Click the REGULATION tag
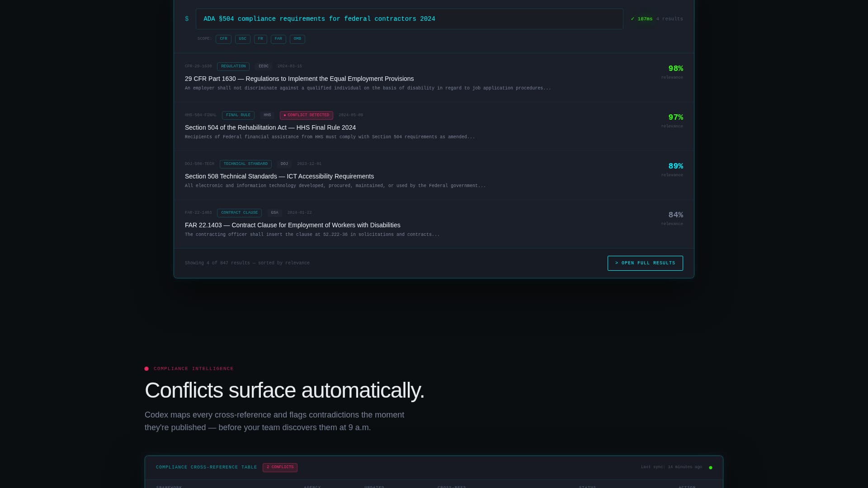 pos(233,66)
